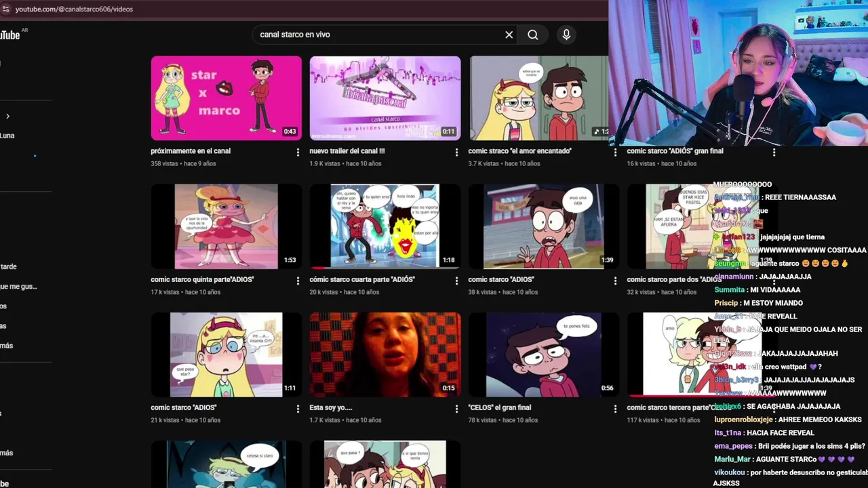
Task: Open options menu for comic starco "ADIOS" 21 k
Action: [x=298, y=409]
